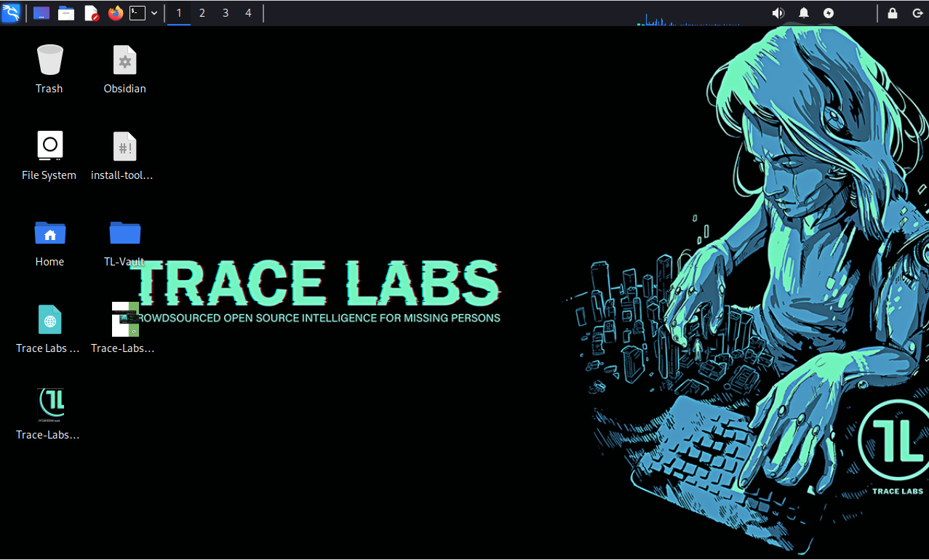Select the TL-Vault folder icon
Screen dimensions: 929x560
125,233
